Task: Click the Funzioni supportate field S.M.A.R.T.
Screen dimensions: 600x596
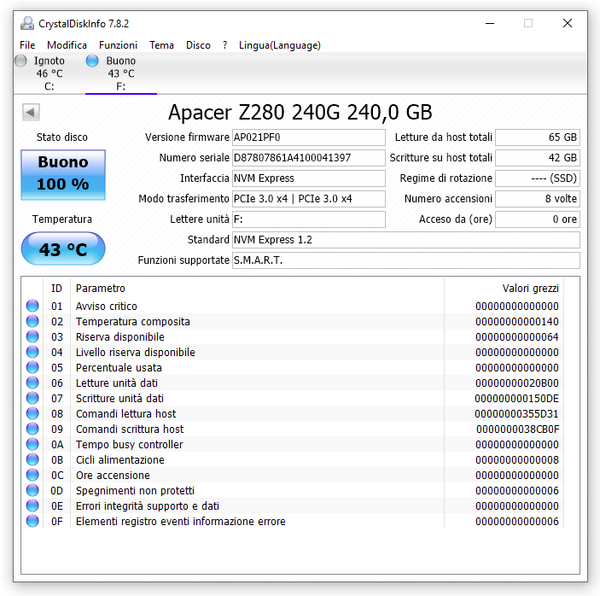Action: pos(406,260)
